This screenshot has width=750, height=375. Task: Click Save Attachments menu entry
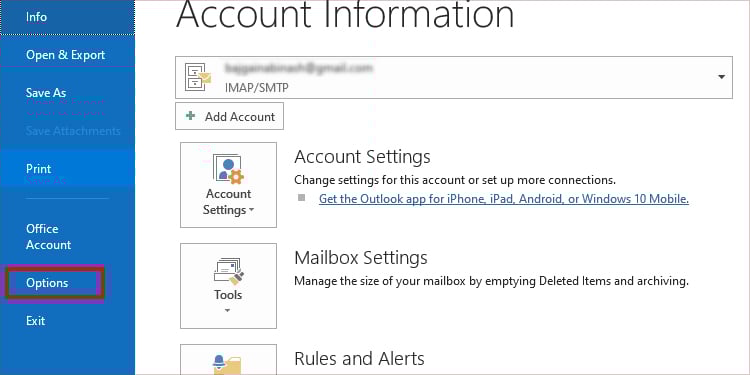(67, 131)
